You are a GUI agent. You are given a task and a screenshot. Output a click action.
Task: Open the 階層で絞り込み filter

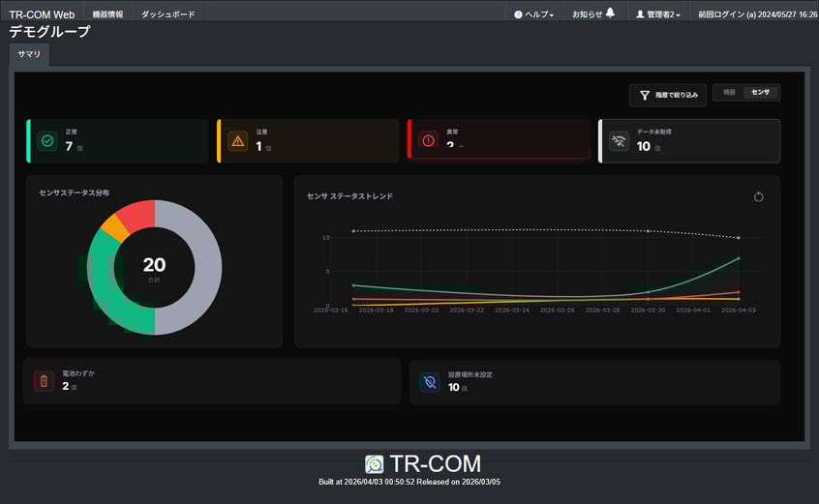pyautogui.click(x=668, y=95)
